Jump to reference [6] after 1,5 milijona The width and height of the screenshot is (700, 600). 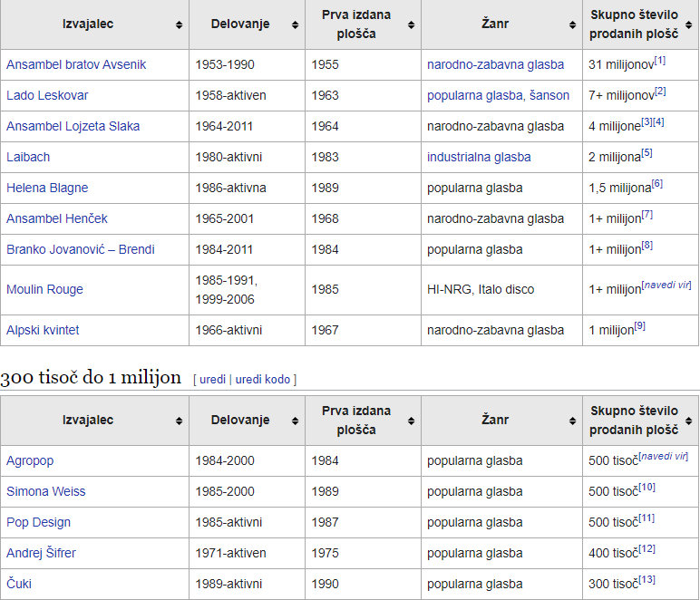click(x=657, y=184)
